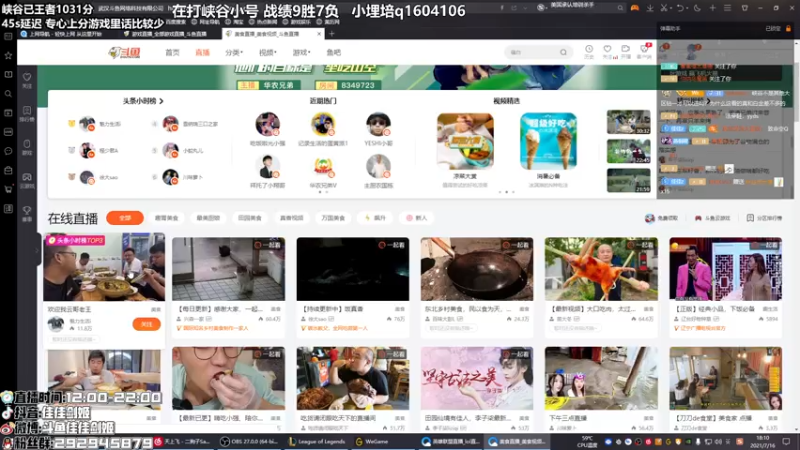Click browser favorites star icon
This screenshot has width=800, height=450.
[8, 56]
